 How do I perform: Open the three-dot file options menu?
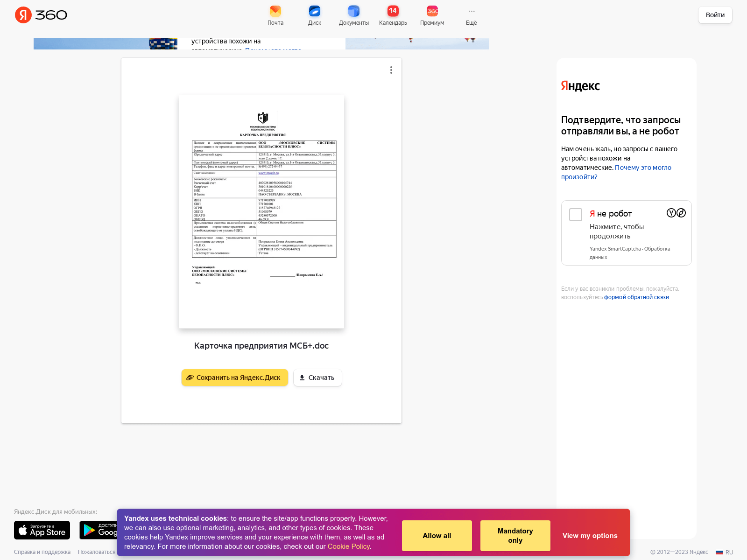pyautogui.click(x=391, y=70)
